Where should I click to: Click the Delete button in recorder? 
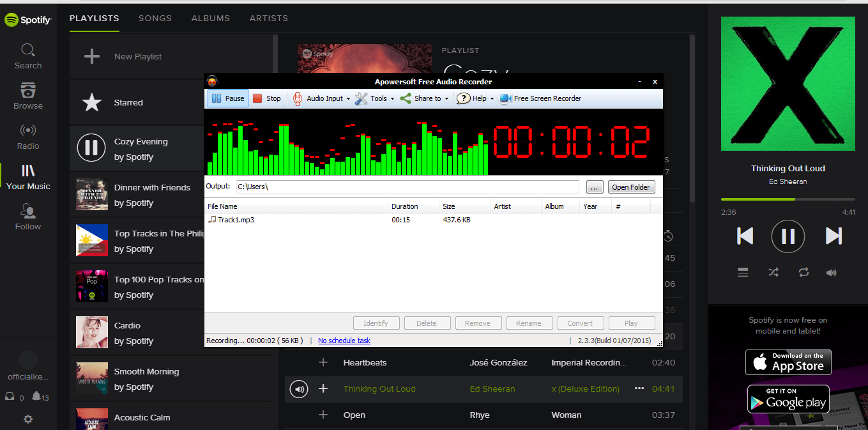pyautogui.click(x=427, y=323)
